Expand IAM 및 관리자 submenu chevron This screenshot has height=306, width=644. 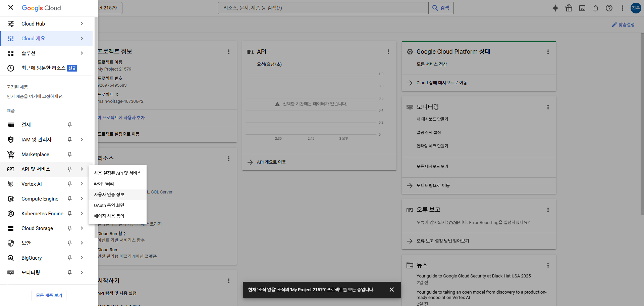click(x=82, y=139)
